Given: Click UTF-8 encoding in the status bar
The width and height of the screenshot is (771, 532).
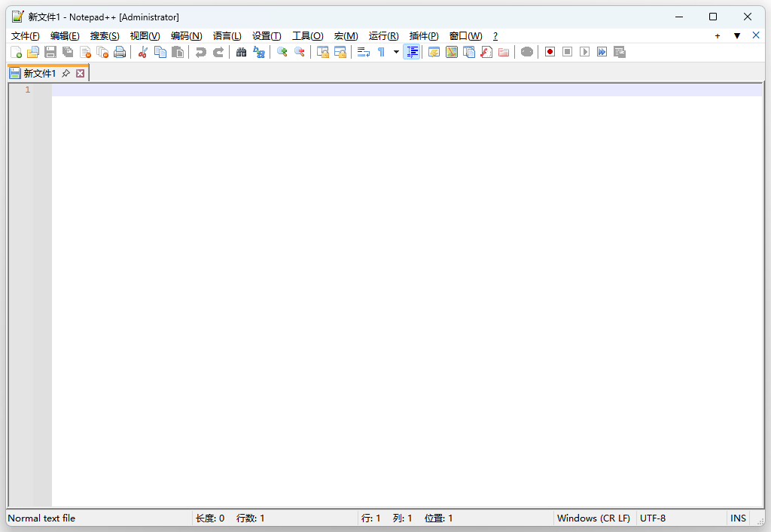Looking at the screenshot, I should point(653,518).
